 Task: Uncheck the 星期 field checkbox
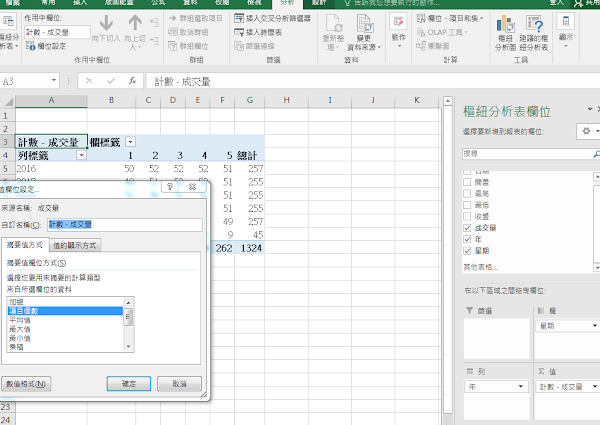point(467,251)
